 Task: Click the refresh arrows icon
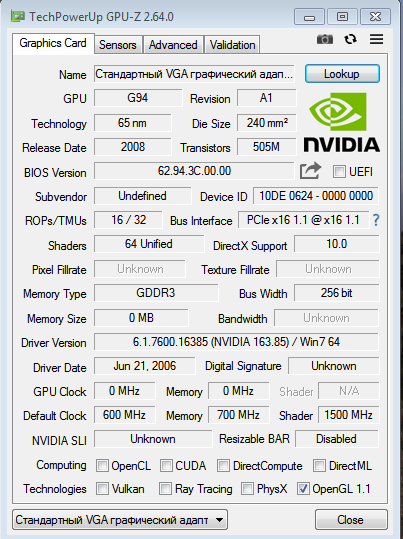point(350,39)
